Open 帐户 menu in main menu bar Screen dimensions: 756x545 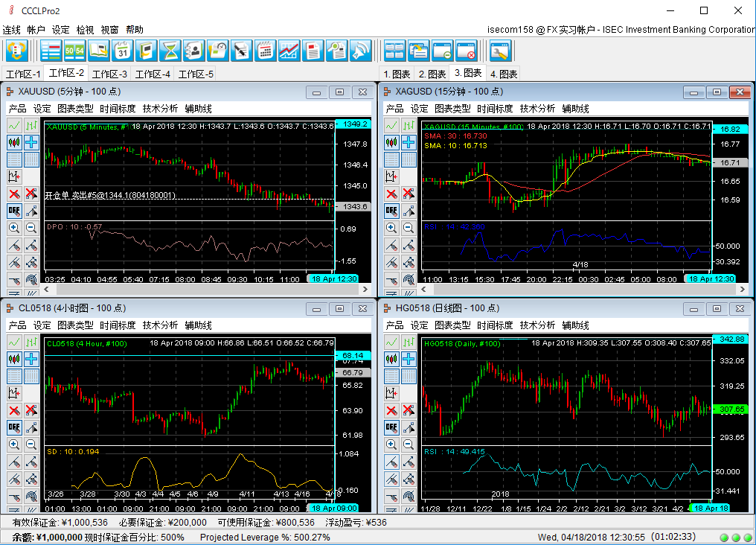pos(36,30)
